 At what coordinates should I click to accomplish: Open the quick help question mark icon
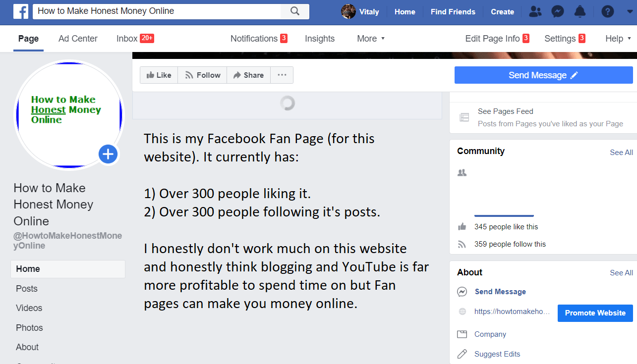coord(607,11)
